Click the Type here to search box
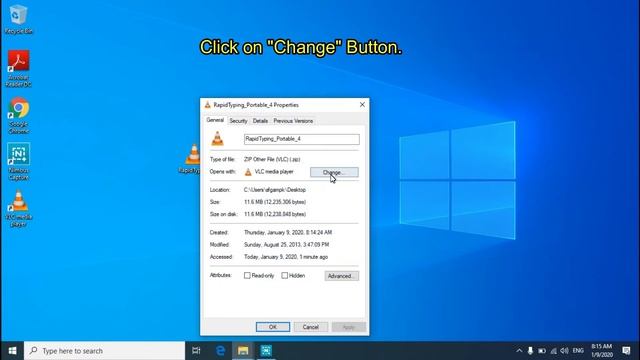This screenshot has width=640, height=360. point(104,351)
